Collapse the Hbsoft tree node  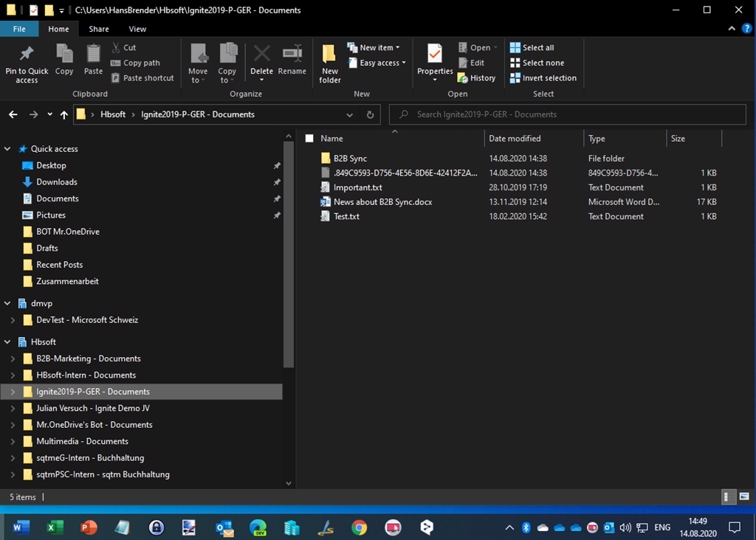[x=7, y=342]
